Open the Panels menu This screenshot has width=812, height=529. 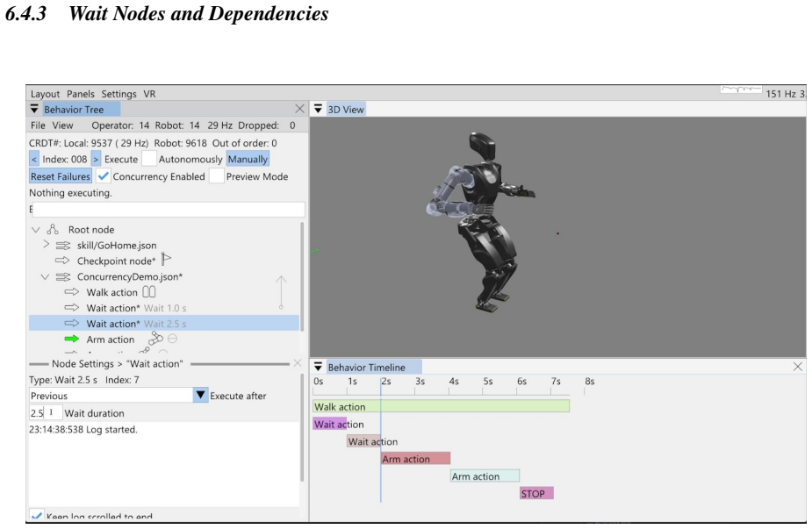point(80,94)
